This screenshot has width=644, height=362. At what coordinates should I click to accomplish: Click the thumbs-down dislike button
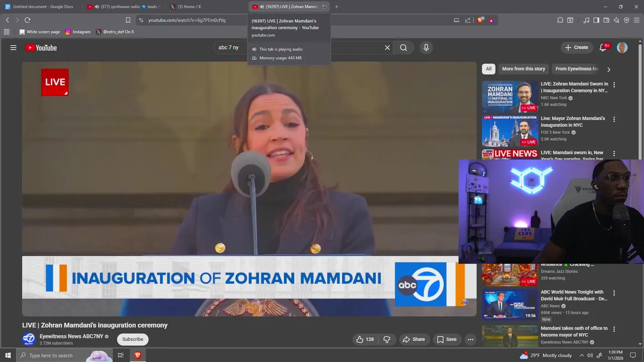click(x=386, y=339)
